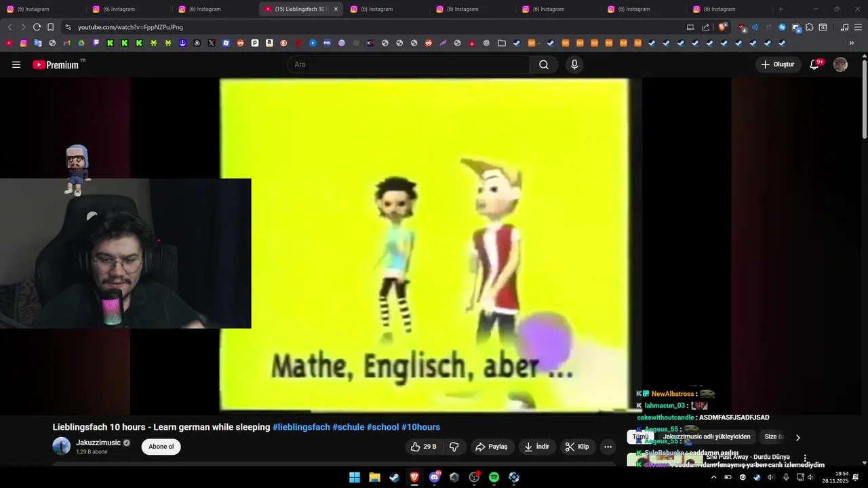Open a new browser tab
The width and height of the screenshot is (868, 488).
click(x=781, y=9)
